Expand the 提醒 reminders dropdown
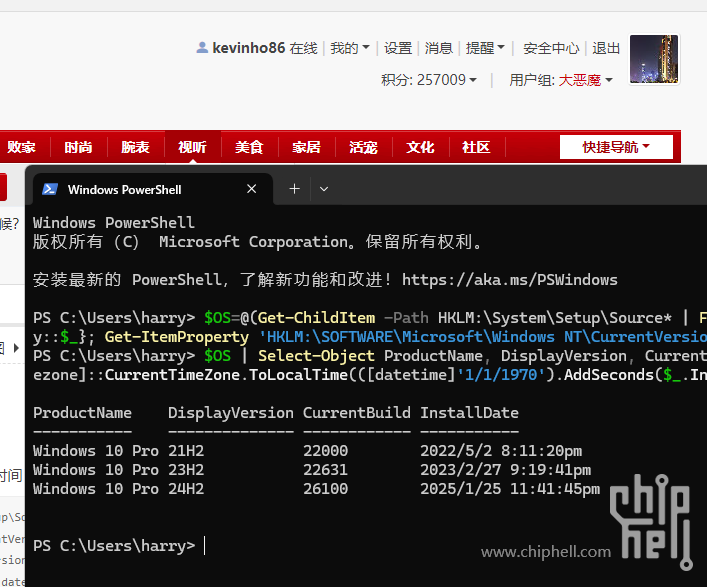 [485, 48]
